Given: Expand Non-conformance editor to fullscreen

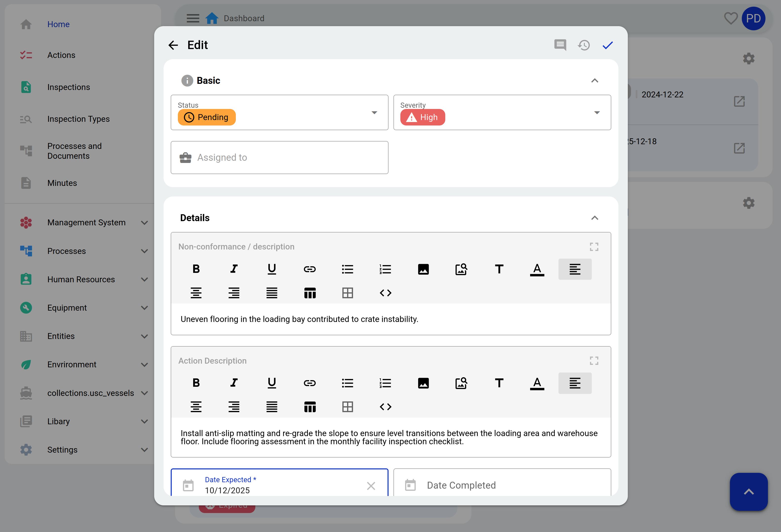Looking at the screenshot, I should point(594,247).
